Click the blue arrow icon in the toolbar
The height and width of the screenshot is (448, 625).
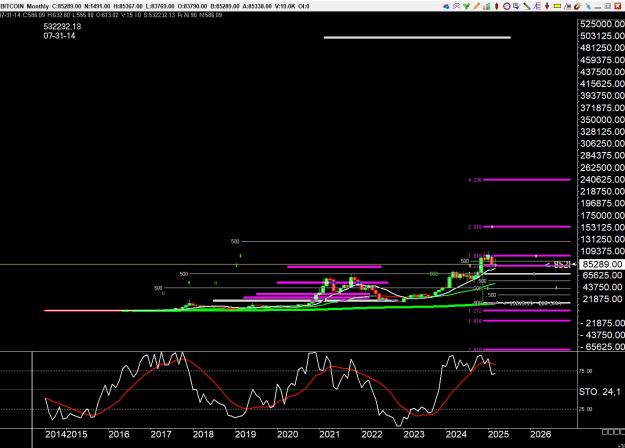coord(446,6)
